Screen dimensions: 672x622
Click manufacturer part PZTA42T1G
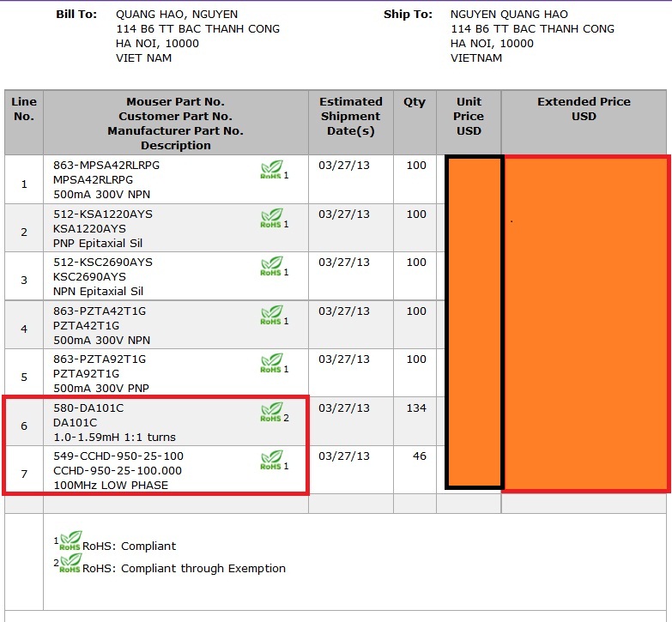tap(86, 325)
